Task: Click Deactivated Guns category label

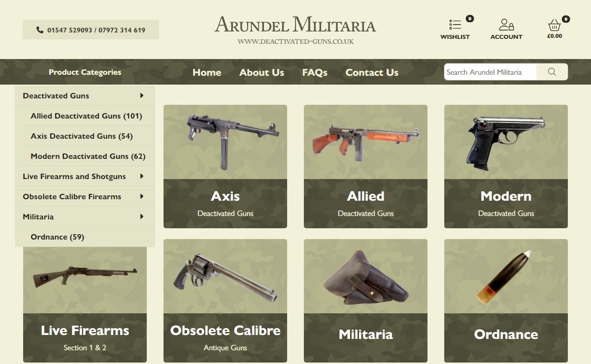Action: (x=56, y=96)
